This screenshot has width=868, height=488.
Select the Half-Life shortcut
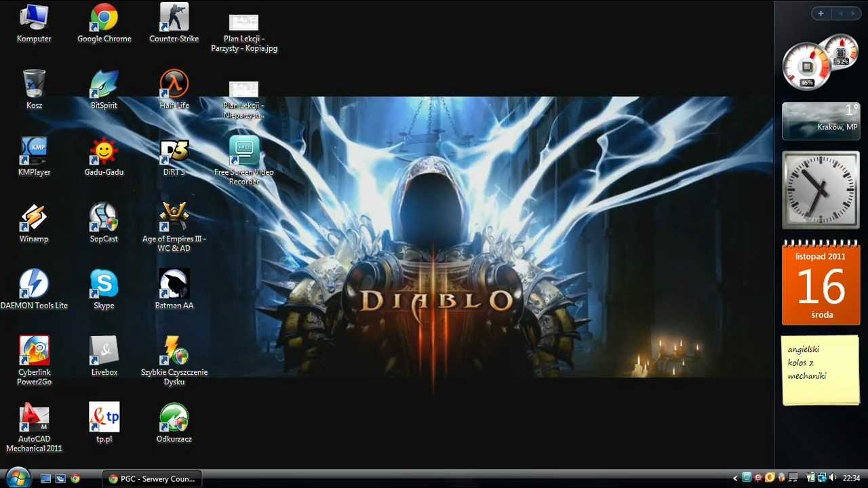point(174,90)
